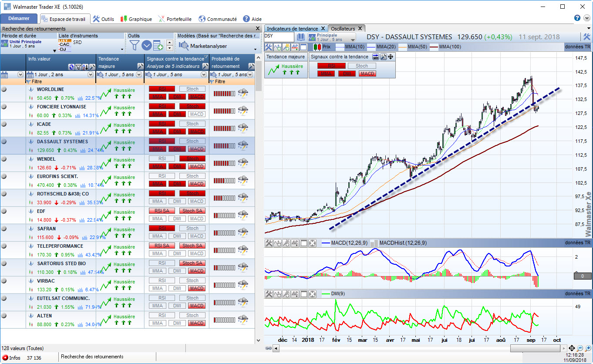Click the crosshair move icon beside zoom buttons

coord(572,348)
